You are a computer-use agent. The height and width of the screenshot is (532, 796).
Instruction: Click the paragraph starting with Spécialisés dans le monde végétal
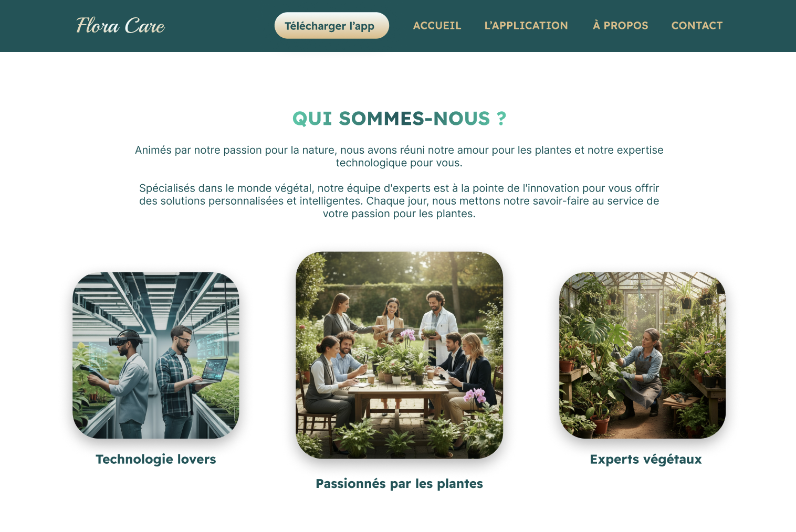399,201
